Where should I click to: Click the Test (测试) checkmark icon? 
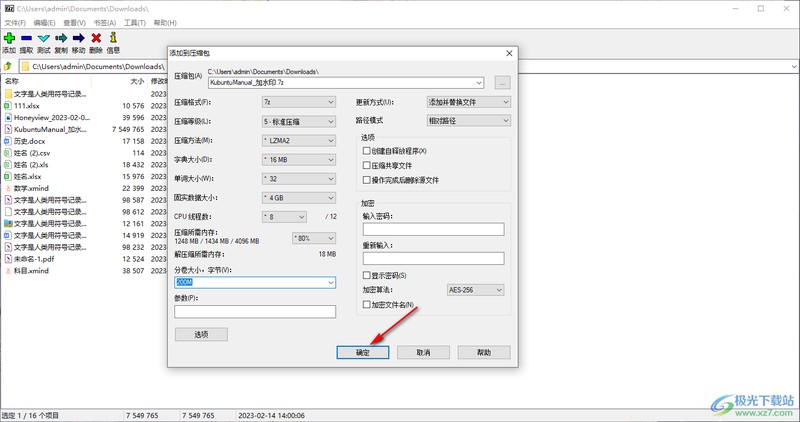pyautogui.click(x=44, y=38)
